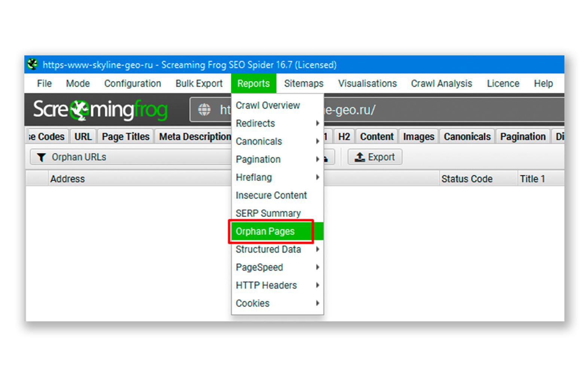Switch to the Response Codes tab
The width and height of the screenshot is (588, 376).
47,137
